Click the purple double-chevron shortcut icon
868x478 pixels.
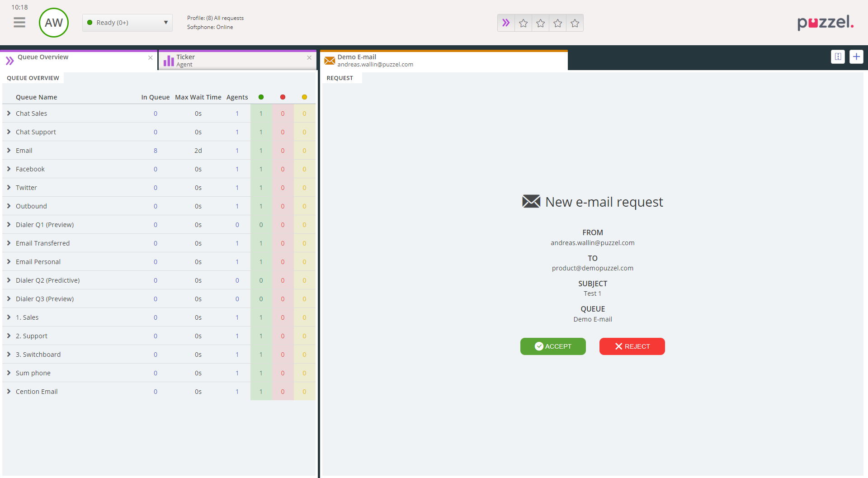506,23
